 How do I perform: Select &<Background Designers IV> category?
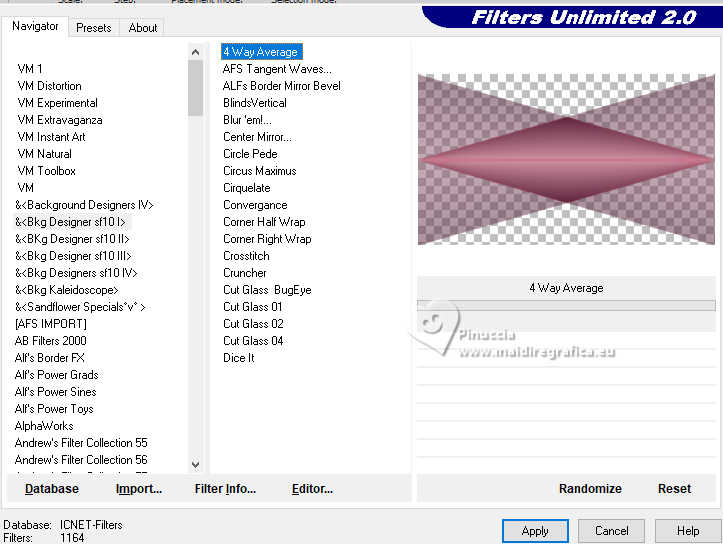[x=84, y=205]
